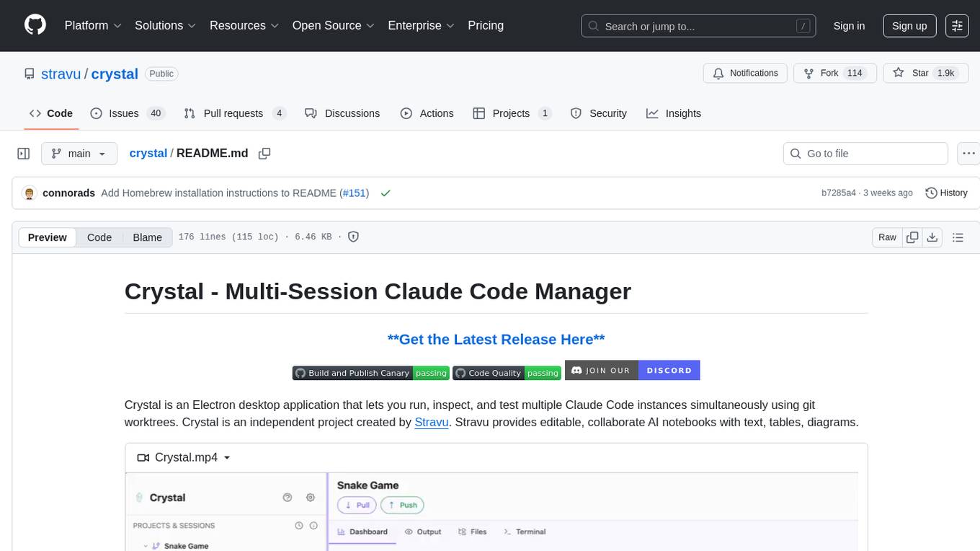
Task: Expand the Crystal.mp4 video dropdown
Action: pyautogui.click(x=184, y=457)
